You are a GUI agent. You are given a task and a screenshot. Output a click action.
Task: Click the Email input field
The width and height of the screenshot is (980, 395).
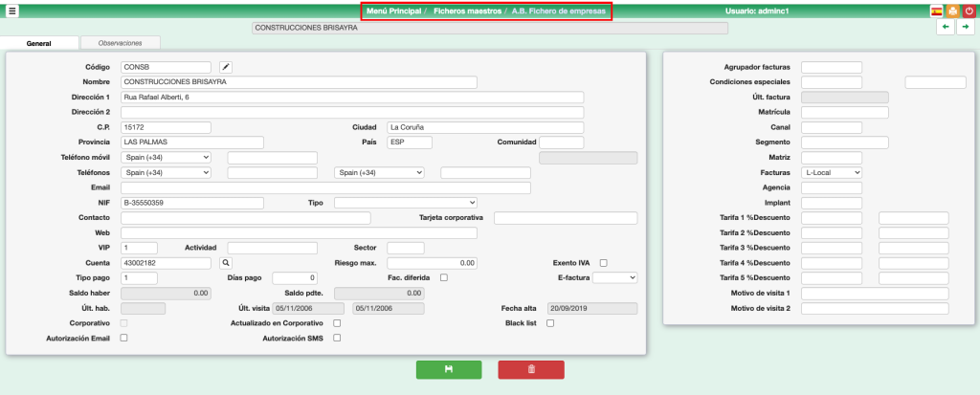coord(325,187)
